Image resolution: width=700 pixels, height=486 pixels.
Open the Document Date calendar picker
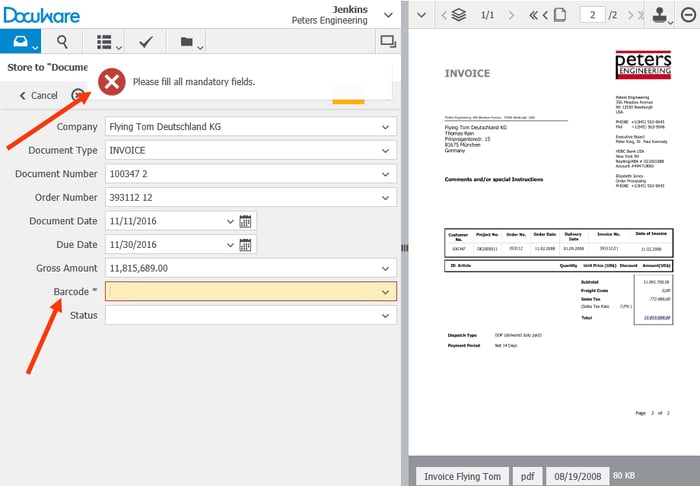pos(246,221)
